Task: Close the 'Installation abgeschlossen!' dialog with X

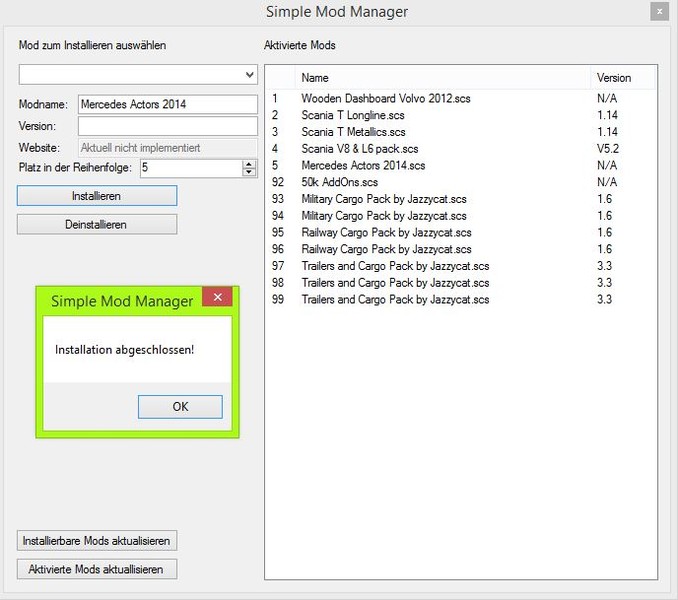Action: pos(217,297)
